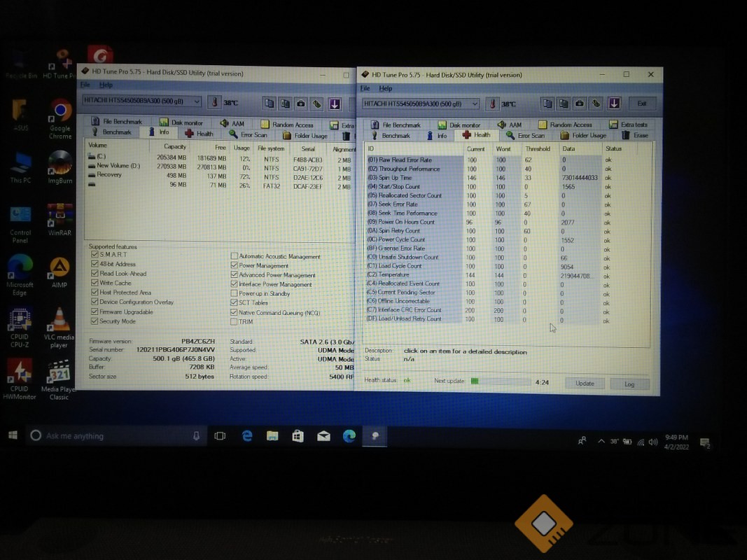Open VLC media player desktop icon
Viewport: 747px width, 560px height.
(59, 328)
